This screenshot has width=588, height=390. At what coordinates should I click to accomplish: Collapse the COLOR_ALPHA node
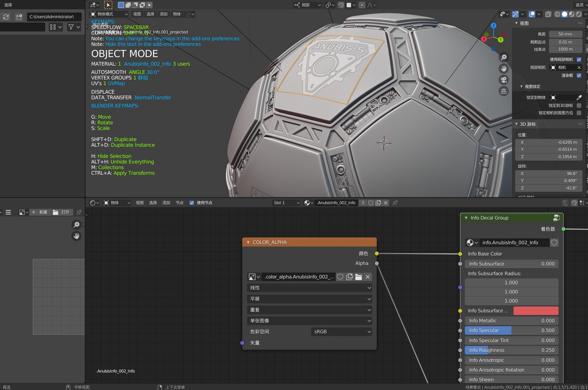click(x=248, y=242)
